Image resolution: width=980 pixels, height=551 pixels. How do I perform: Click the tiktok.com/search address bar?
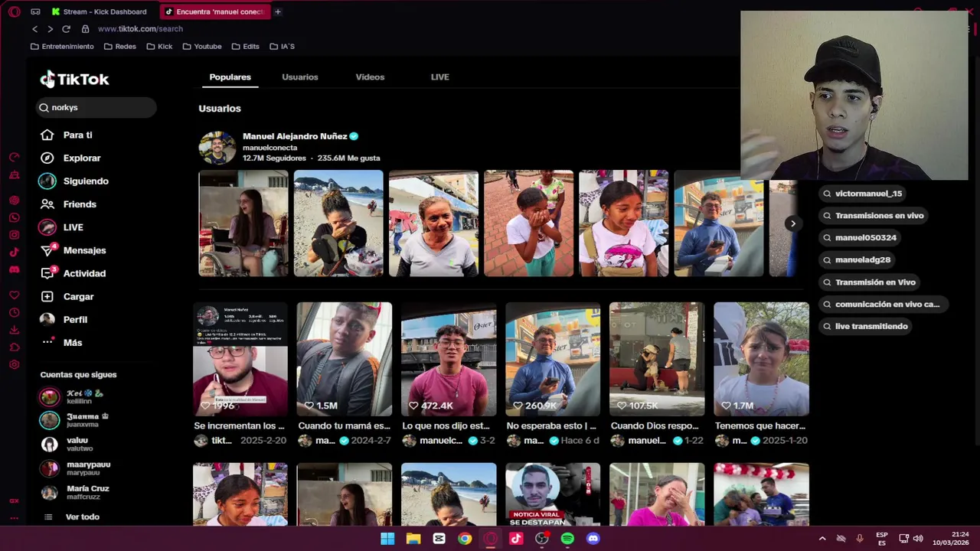pos(139,29)
